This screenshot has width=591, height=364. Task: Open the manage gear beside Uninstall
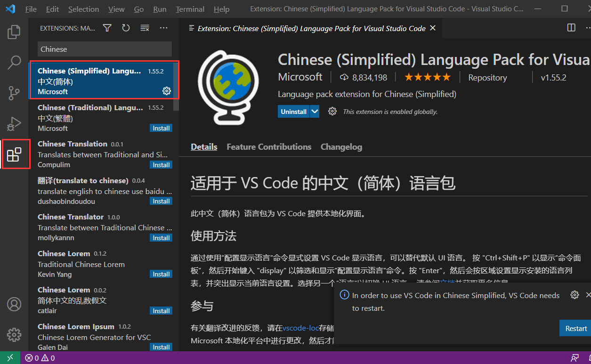332,112
